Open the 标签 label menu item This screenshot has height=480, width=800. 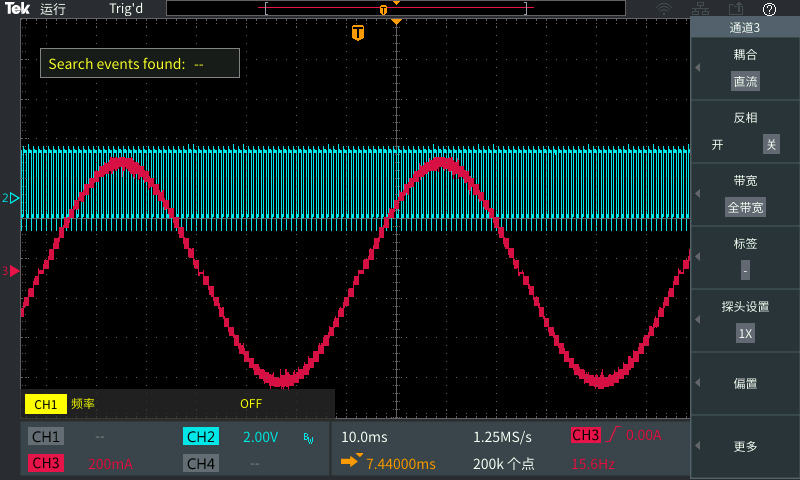tap(745, 257)
